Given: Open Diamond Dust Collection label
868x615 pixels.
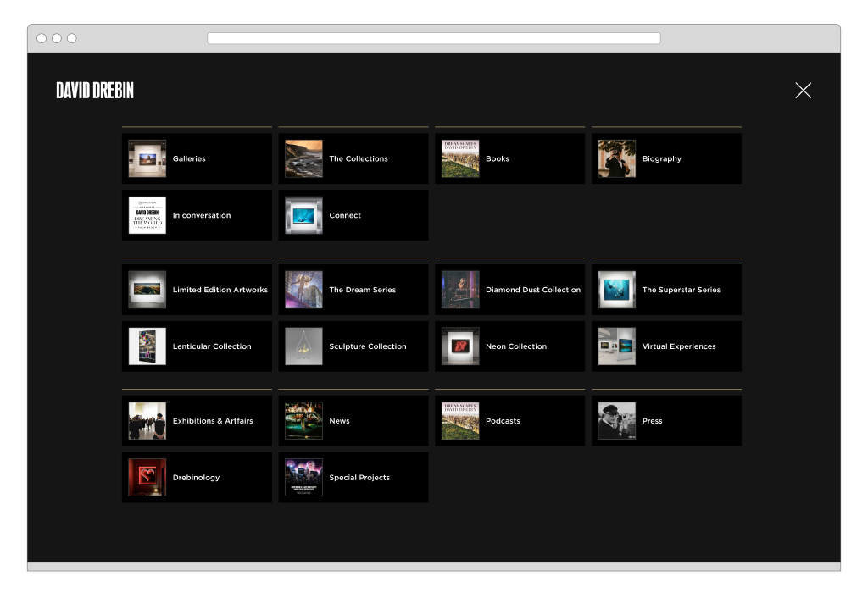Looking at the screenshot, I should (x=533, y=290).
